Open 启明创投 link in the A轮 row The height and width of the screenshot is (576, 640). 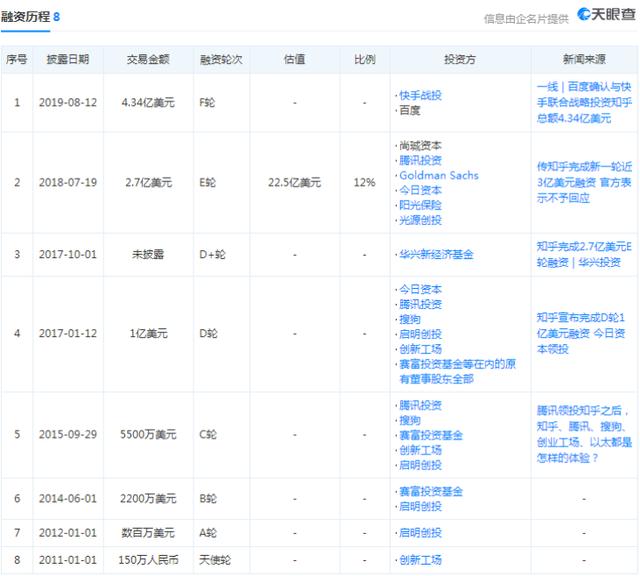pyautogui.click(x=420, y=533)
